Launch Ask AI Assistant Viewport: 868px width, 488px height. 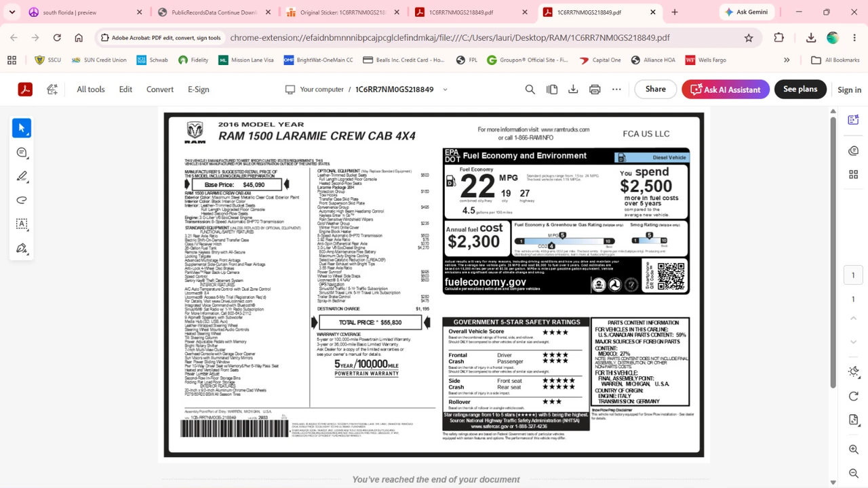pyautogui.click(x=726, y=89)
